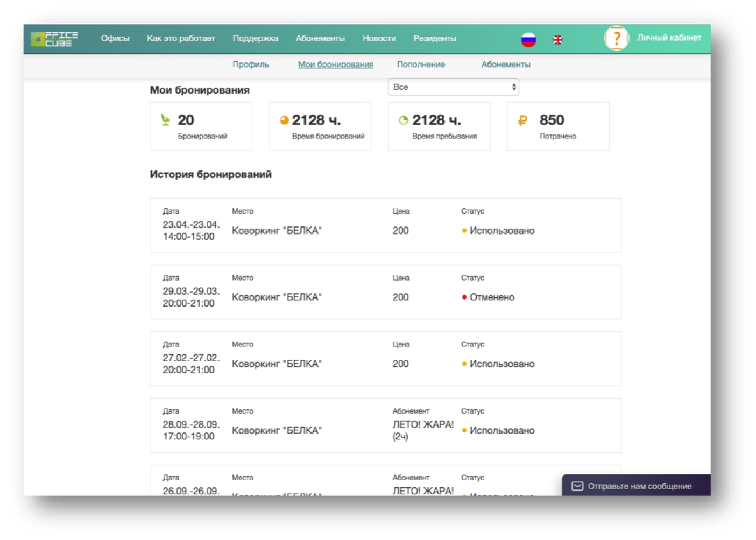The image size is (756, 540).
Task: Go to 'Поддержка' in navigation
Action: pyautogui.click(x=255, y=38)
